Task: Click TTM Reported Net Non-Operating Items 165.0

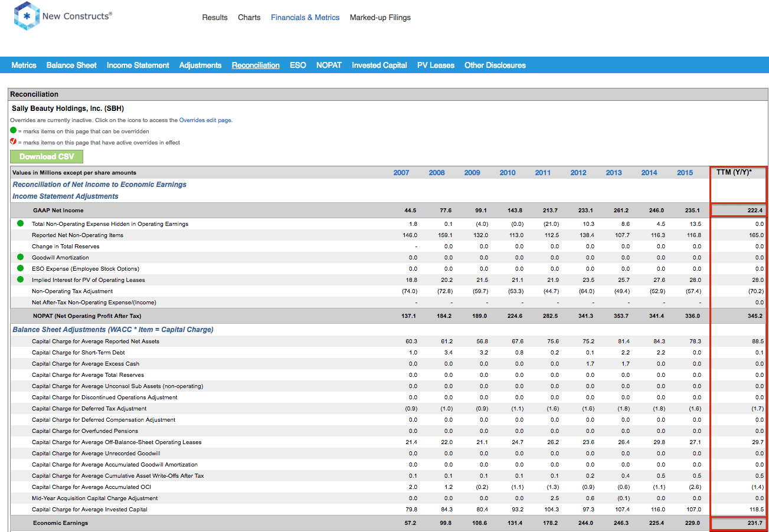Action: [x=755, y=235]
